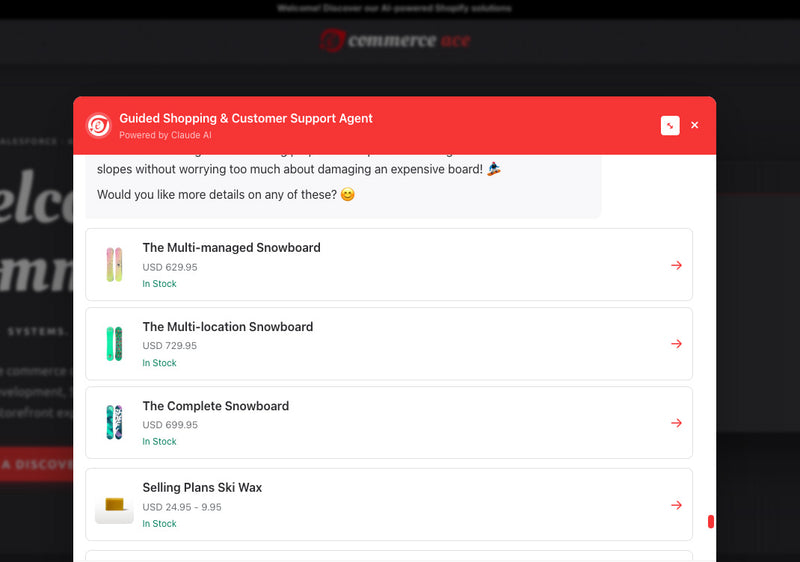This screenshot has width=800, height=562.
Task: Click In Stock under Selling Plans Ski Wax
Action: pyautogui.click(x=159, y=523)
